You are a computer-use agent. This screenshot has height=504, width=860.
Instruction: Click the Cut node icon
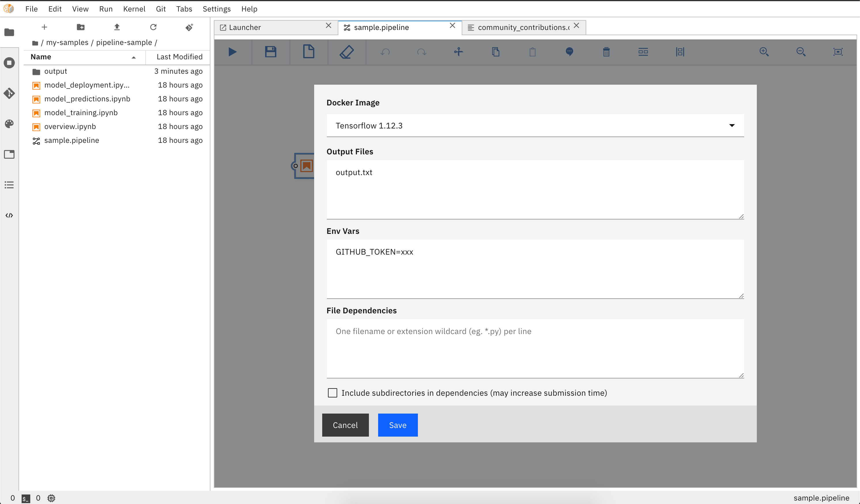click(459, 52)
